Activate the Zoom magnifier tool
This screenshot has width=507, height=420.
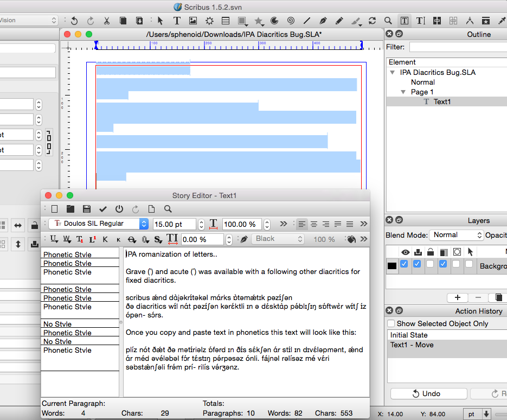tap(388, 21)
